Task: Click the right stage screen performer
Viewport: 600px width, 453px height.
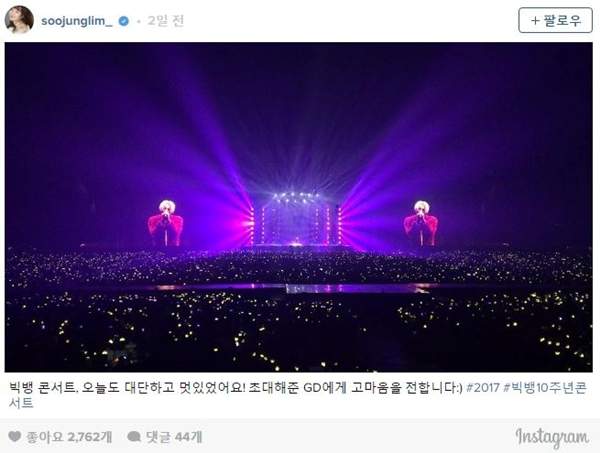Action: click(x=421, y=223)
